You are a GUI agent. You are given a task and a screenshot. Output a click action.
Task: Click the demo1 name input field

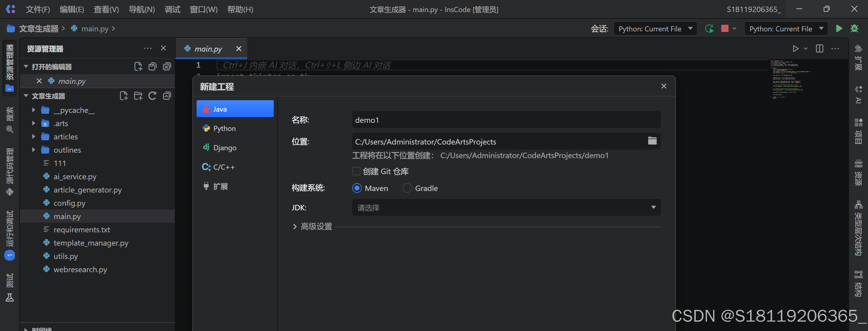pyautogui.click(x=505, y=120)
